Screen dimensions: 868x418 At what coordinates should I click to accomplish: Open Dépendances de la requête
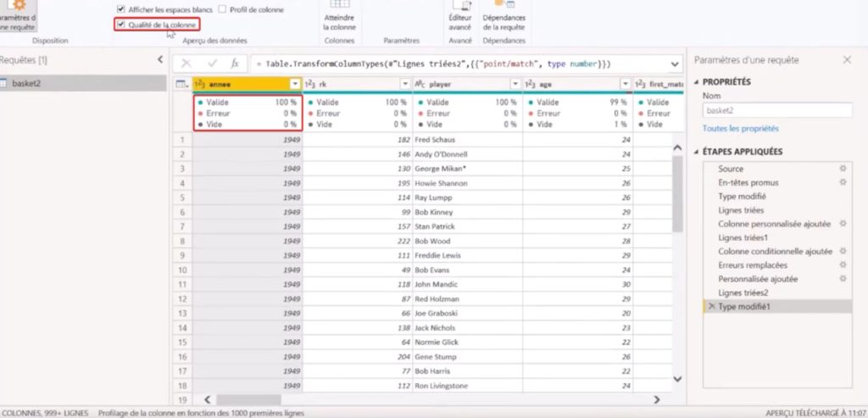pos(504,17)
